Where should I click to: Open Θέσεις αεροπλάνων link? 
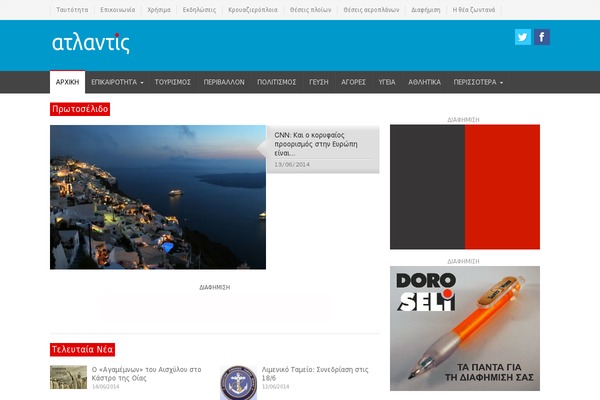tap(371, 10)
